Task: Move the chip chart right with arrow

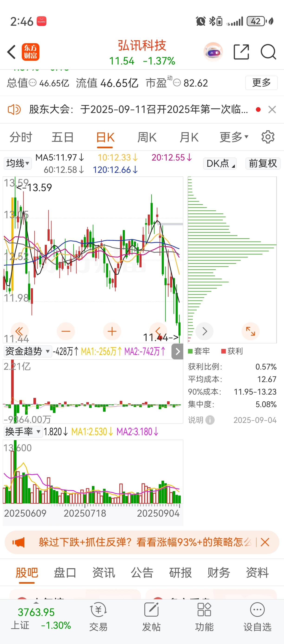Action: 204,331
